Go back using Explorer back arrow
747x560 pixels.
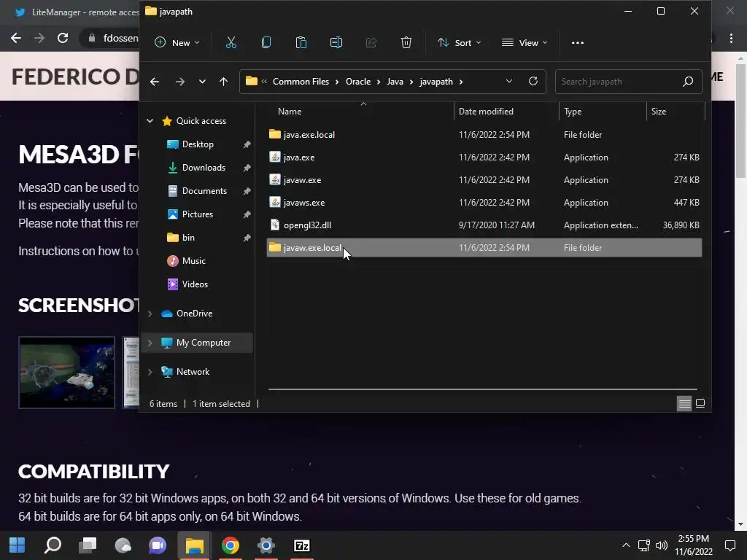(155, 82)
